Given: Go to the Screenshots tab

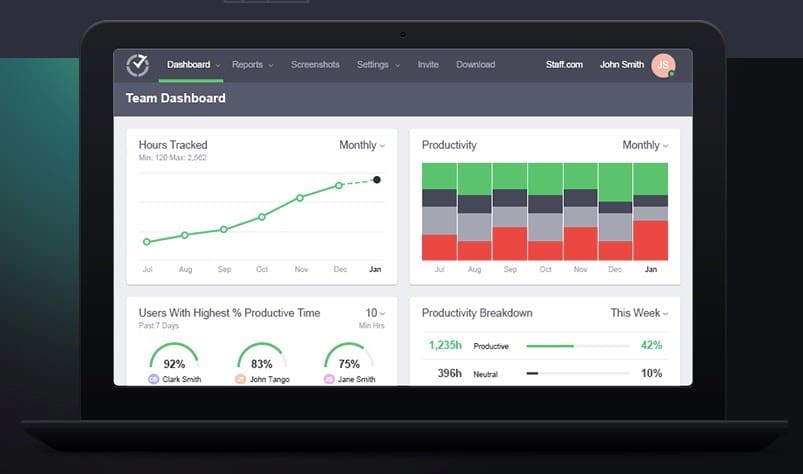Looking at the screenshot, I should tap(315, 65).
